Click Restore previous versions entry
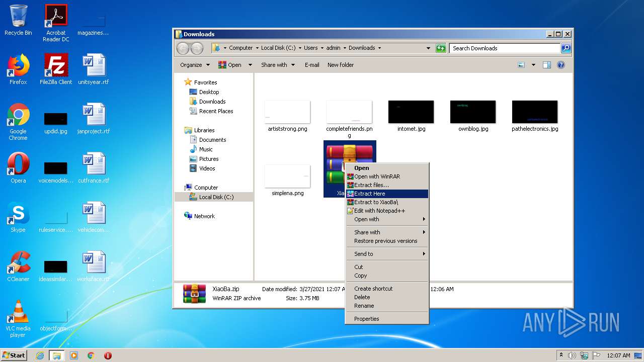Viewport: 644px width, 362px height. pyautogui.click(x=387, y=241)
